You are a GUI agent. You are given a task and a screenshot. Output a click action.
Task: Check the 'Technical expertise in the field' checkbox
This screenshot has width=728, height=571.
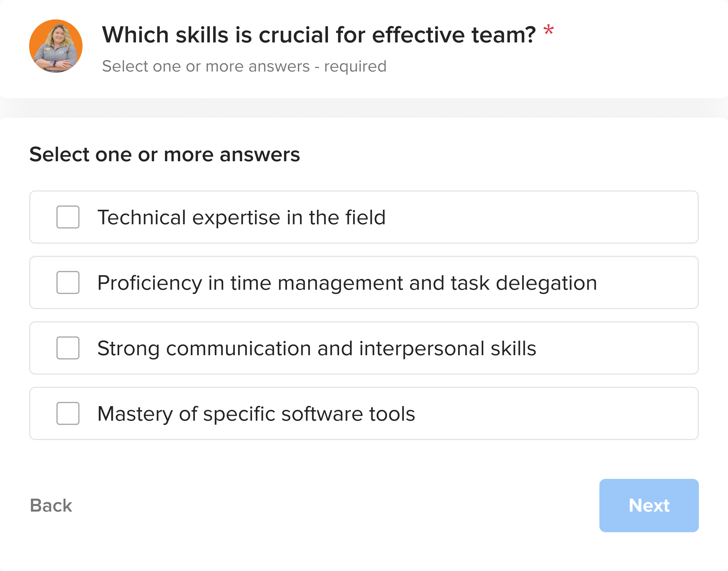(x=68, y=218)
